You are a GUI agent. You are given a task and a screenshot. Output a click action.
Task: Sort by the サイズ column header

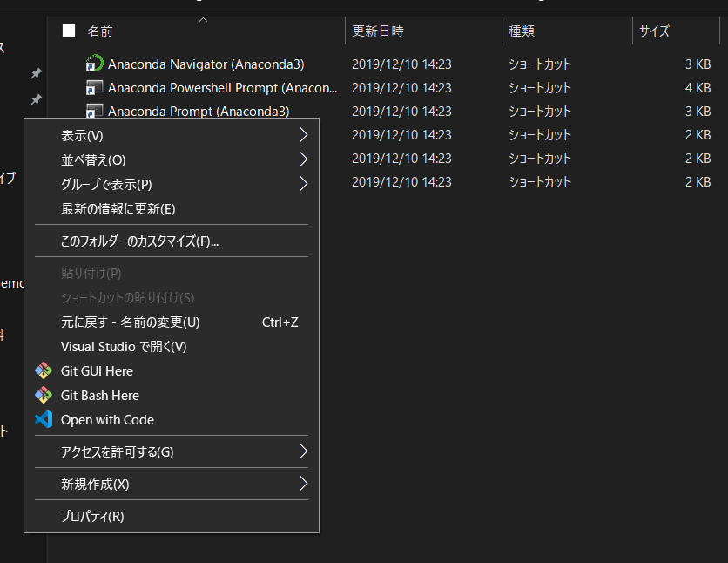pyautogui.click(x=654, y=31)
